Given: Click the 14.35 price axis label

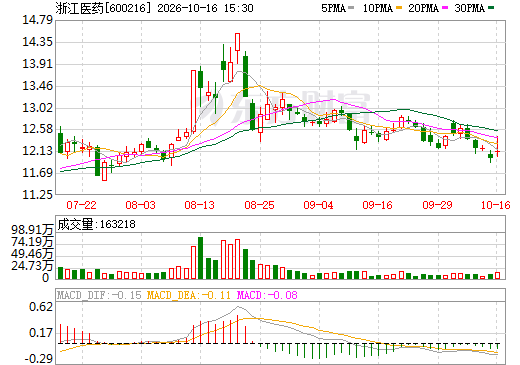Looking at the screenshot, I should [x=37, y=42].
